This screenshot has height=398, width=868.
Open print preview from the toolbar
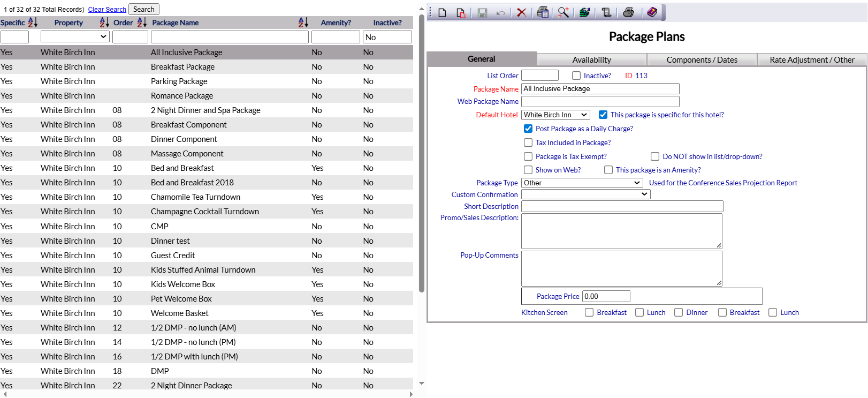pos(543,12)
